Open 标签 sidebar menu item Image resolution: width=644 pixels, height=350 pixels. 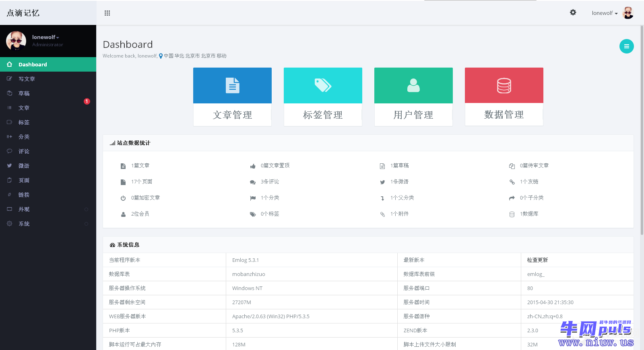(x=48, y=122)
